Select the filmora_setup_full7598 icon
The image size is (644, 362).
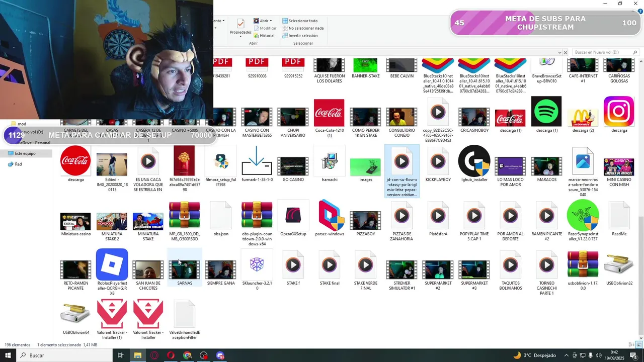click(220, 161)
